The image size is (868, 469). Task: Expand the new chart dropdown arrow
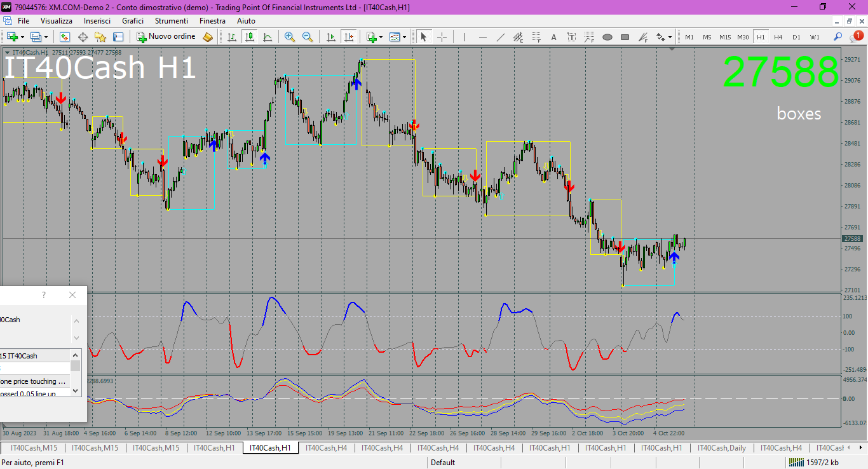[22, 37]
